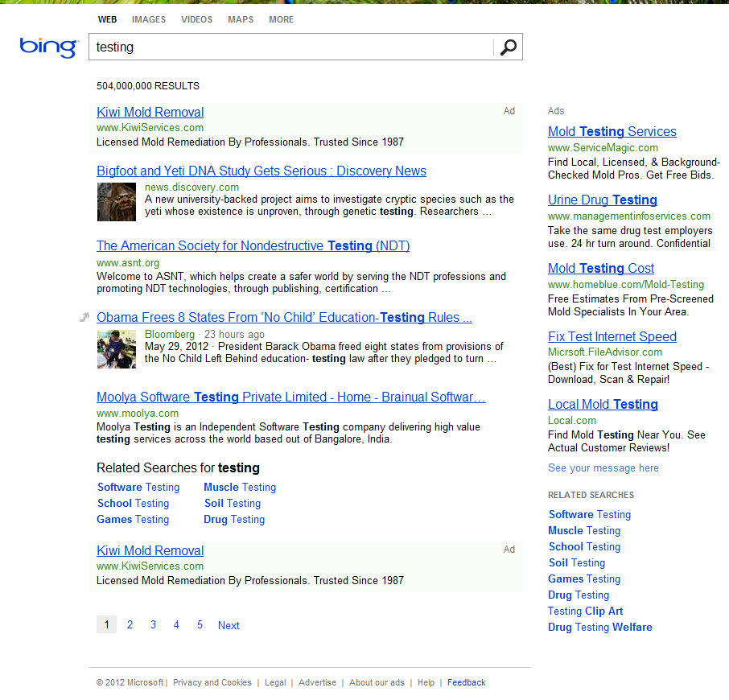Click Next to advance results page
The image size is (729, 700).
tap(229, 625)
